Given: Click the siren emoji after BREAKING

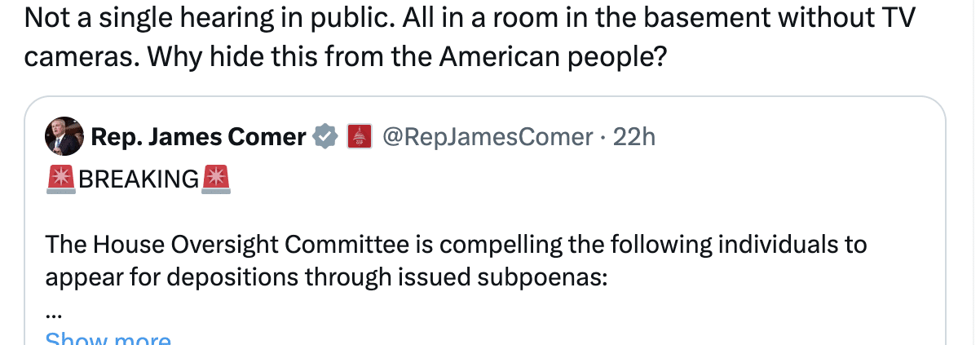Looking at the screenshot, I should click(x=216, y=178).
